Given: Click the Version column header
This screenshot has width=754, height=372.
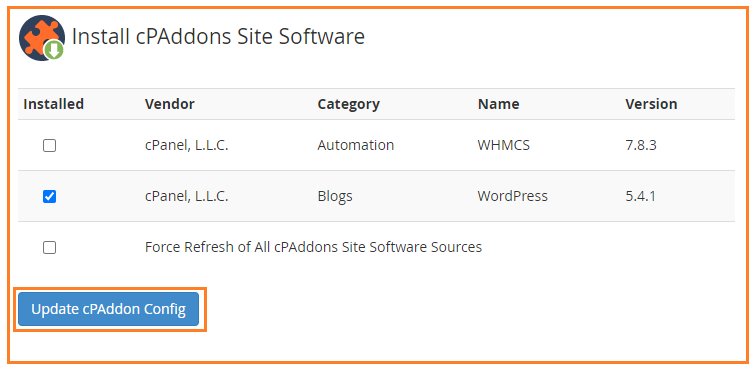Looking at the screenshot, I should pyautogui.click(x=651, y=104).
